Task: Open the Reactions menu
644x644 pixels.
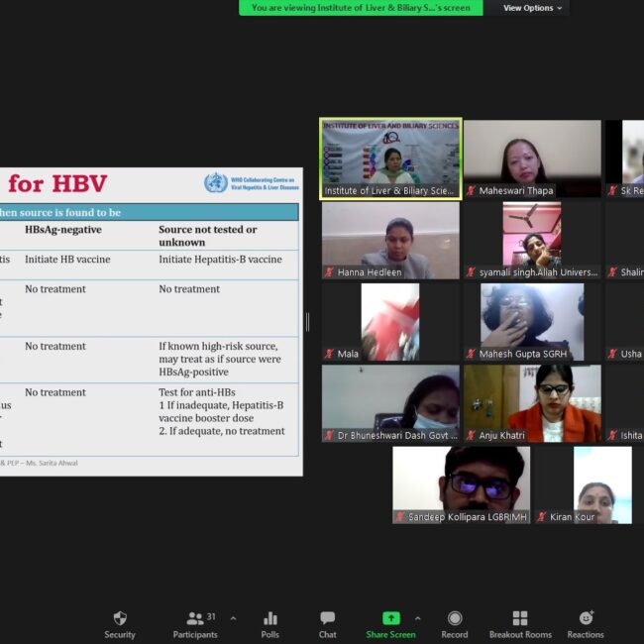Action: point(586,619)
